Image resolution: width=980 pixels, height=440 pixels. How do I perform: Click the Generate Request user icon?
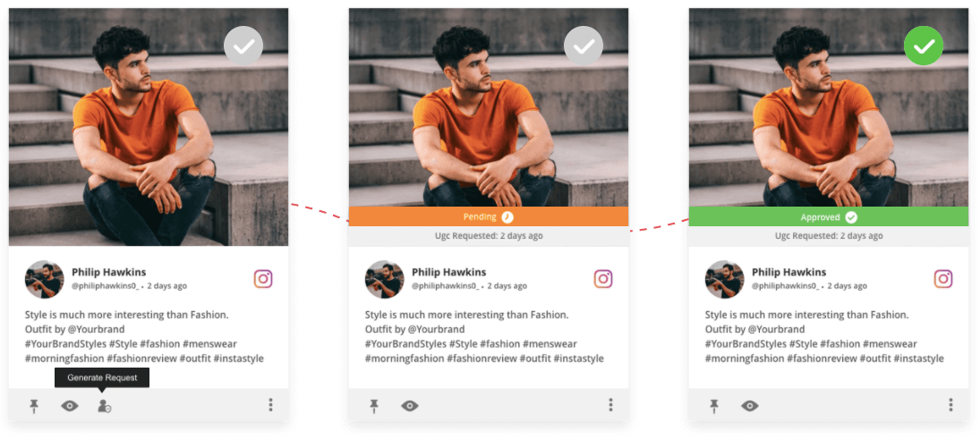coord(105,406)
